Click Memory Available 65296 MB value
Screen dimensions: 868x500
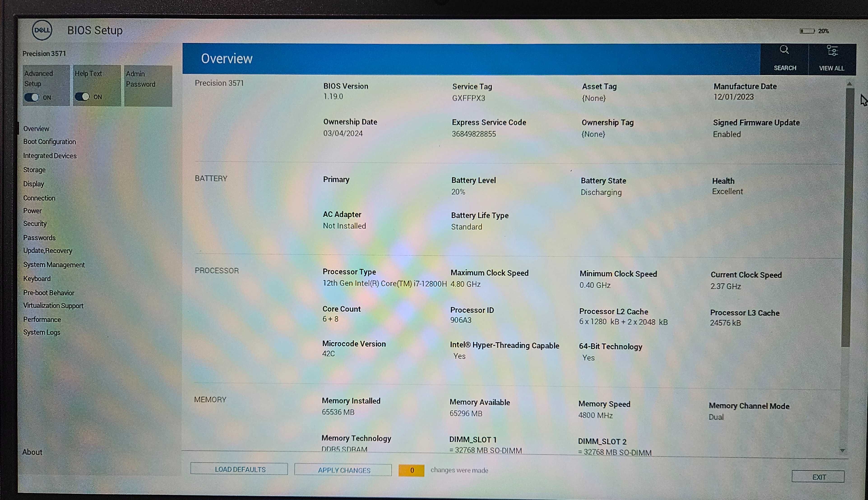point(466,413)
